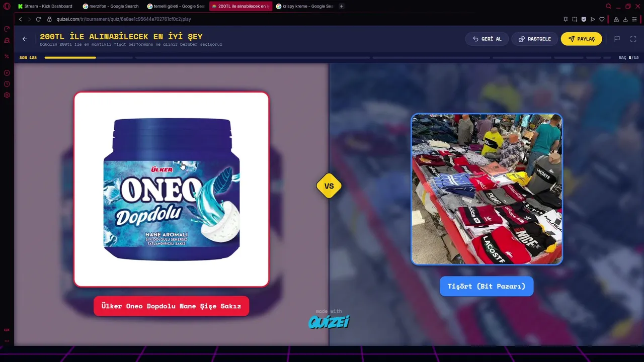
Task: Click the MAÇ 8/12 match counter
Action: pyautogui.click(x=629, y=58)
